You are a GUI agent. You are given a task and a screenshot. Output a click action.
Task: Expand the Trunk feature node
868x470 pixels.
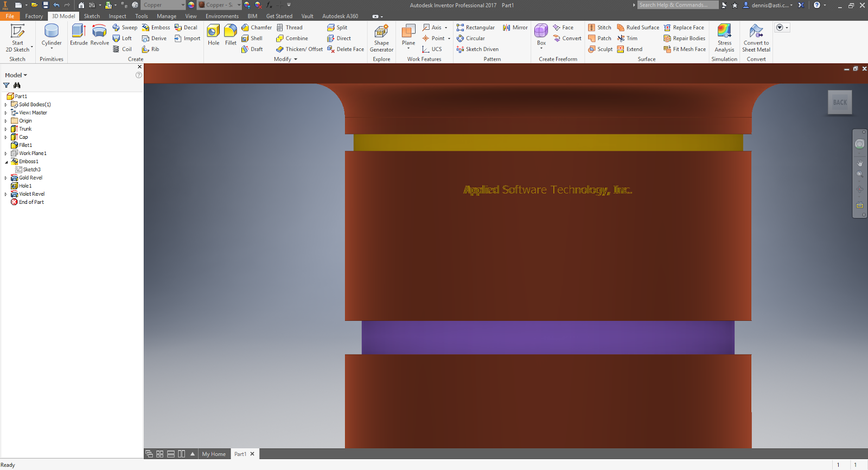click(6, 129)
